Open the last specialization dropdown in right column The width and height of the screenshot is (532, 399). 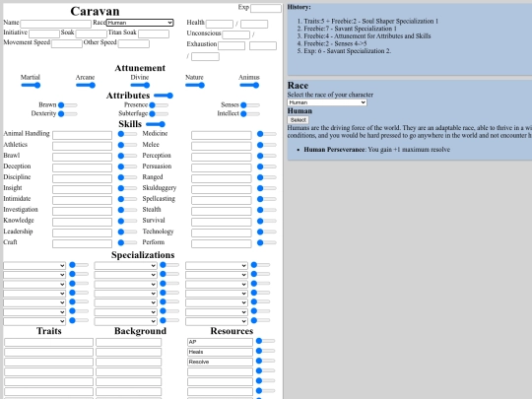point(216,321)
